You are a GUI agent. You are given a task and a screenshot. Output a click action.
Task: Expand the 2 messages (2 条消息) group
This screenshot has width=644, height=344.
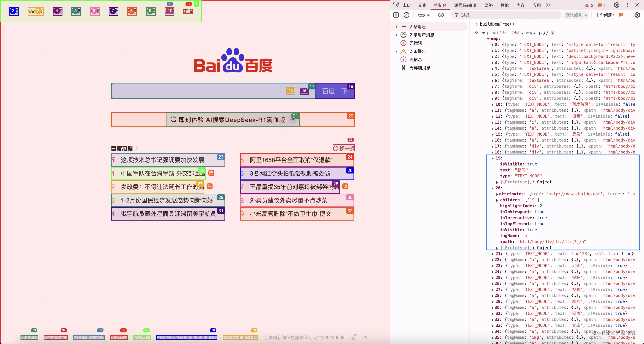click(396, 27)
